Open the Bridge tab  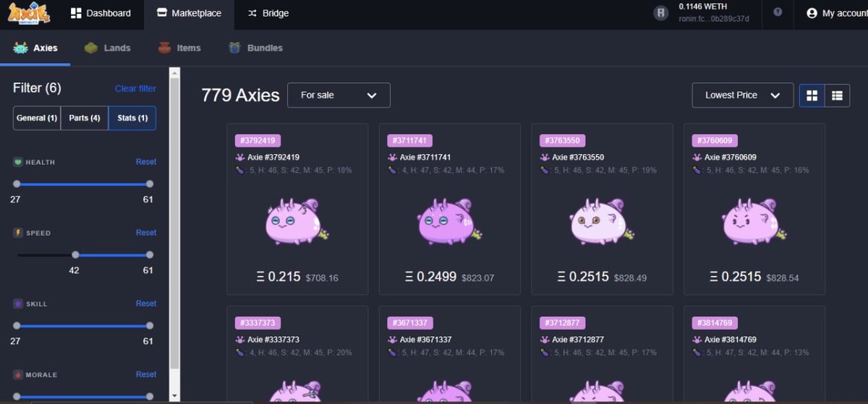point(268,13)
